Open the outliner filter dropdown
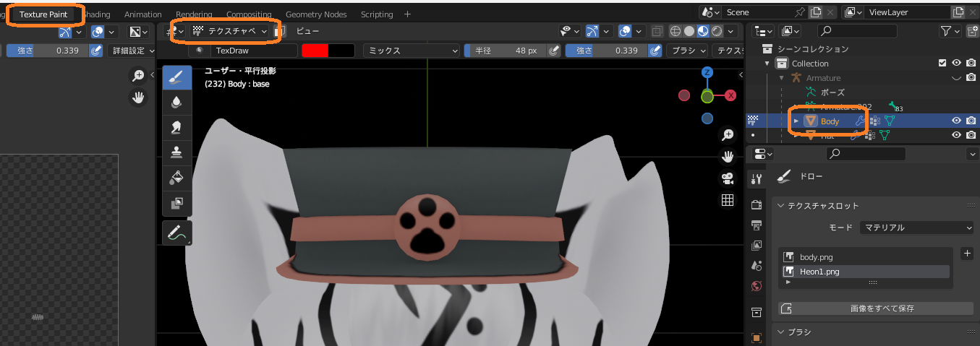Viewport: 980px width, 346px height. click(x=951, y=31)
